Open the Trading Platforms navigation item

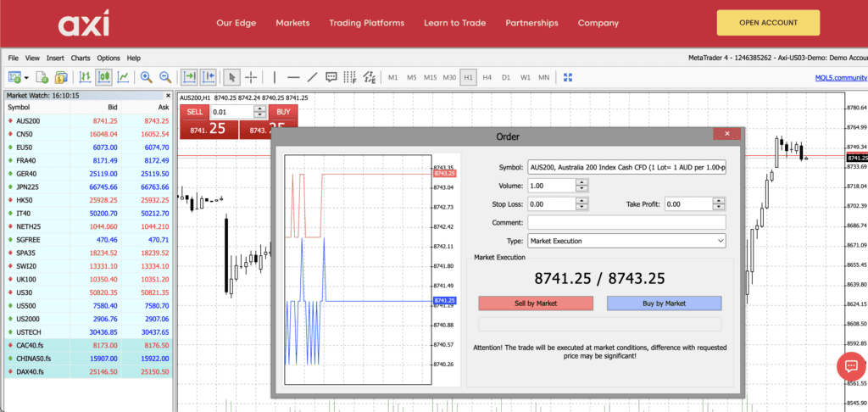(x=366, y=23)
